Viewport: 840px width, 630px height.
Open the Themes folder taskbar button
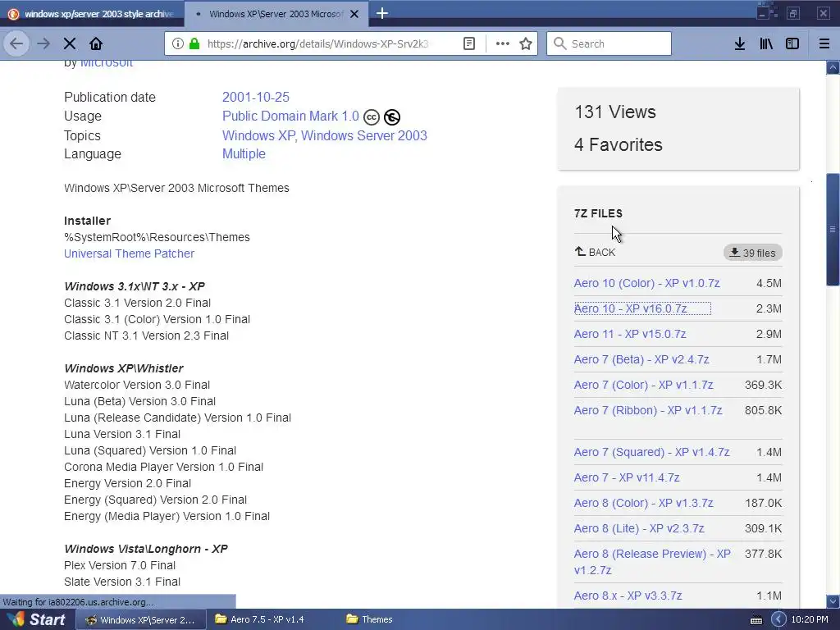click(x=369, y=620)
